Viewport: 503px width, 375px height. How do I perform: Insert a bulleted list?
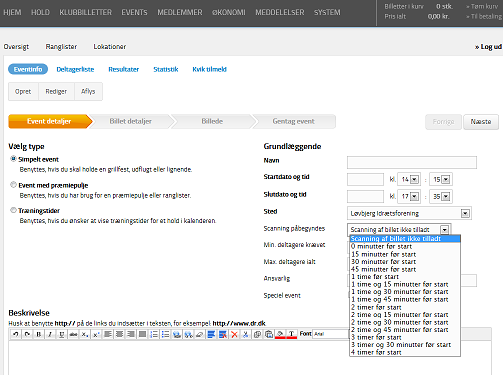click(x=165, y=334)
